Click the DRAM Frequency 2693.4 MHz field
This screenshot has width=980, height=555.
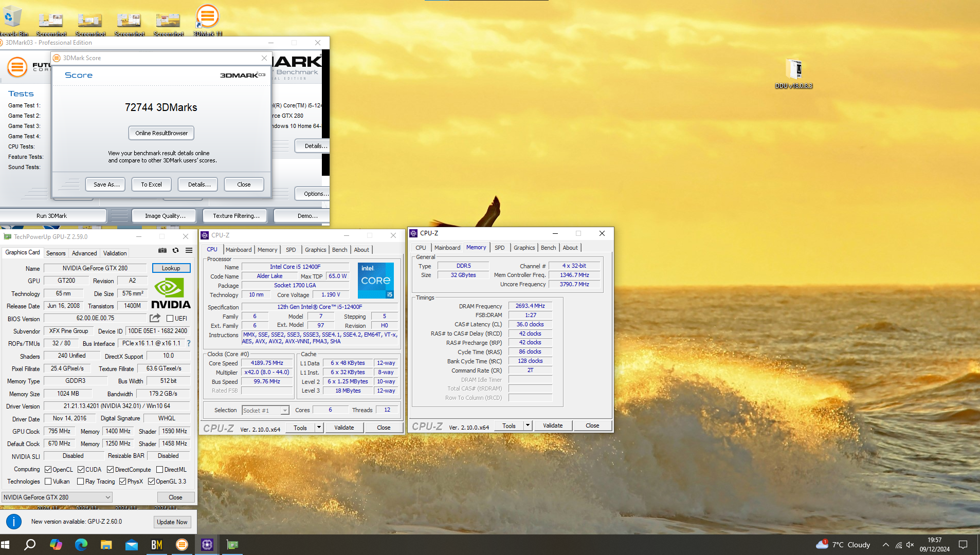[x=530, y=306]
